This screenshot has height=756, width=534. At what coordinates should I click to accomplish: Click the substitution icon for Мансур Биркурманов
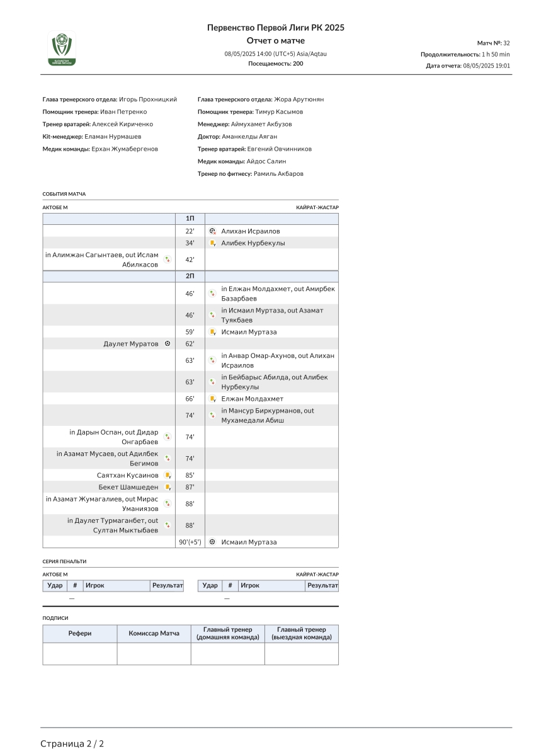[213, 415]
